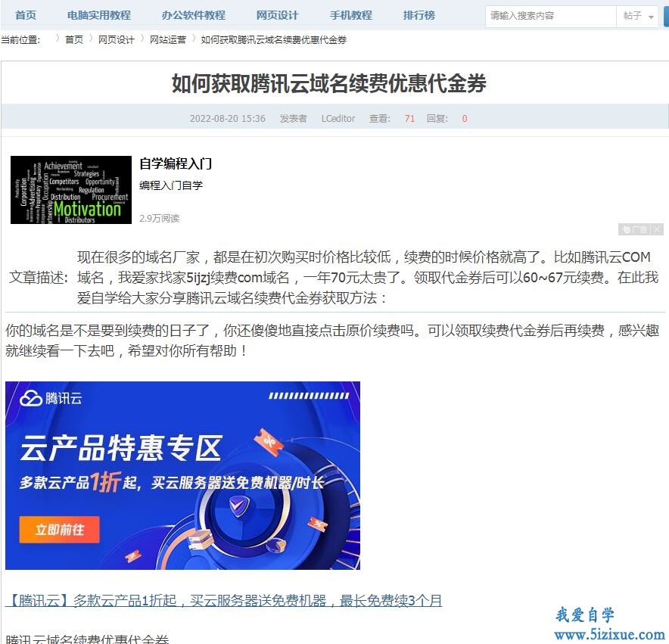Close the ad with the X icon
This screenshot has width=669, height=644.
coord(657,229)
